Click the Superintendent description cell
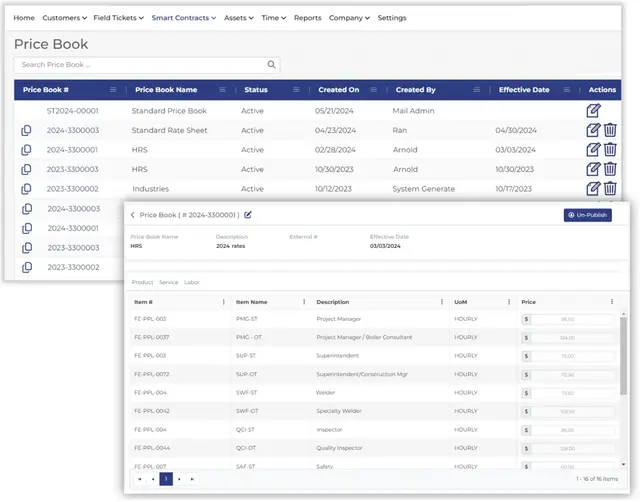Image resolution: width=640 pixels, height=502 pixels. coord(338,355)
